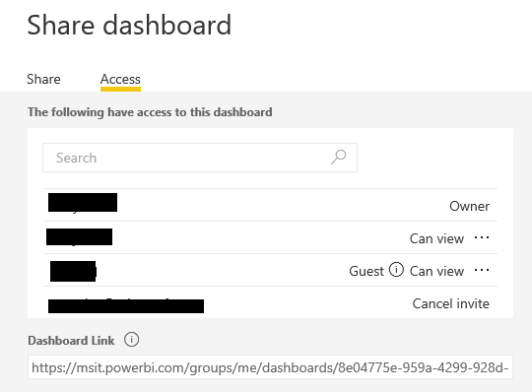Screen dimensions: 532x392
Task: Click Can view text in second row
Action: tap(436, 238)
